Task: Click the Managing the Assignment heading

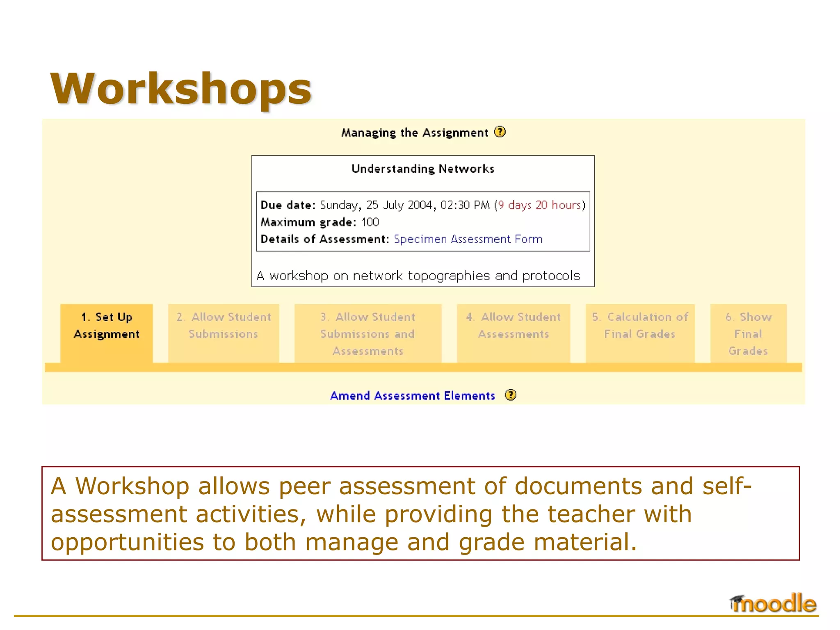Action: (x=415, y=133)
